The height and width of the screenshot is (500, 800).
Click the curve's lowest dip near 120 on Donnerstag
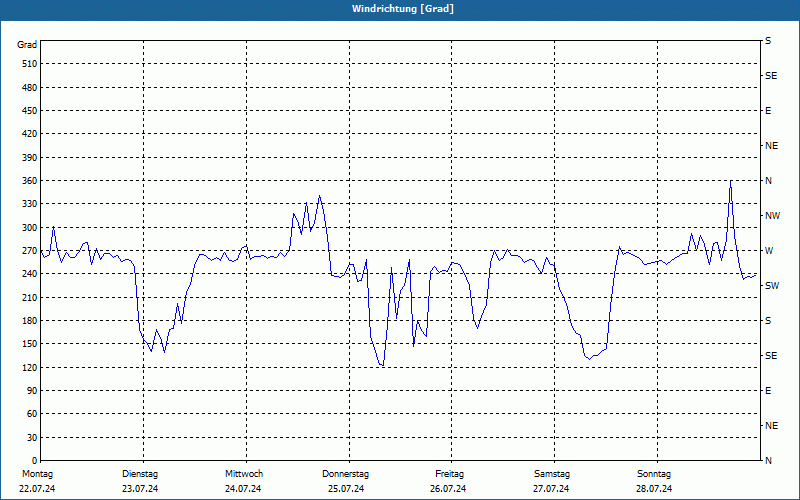click(x=382, y=365)
